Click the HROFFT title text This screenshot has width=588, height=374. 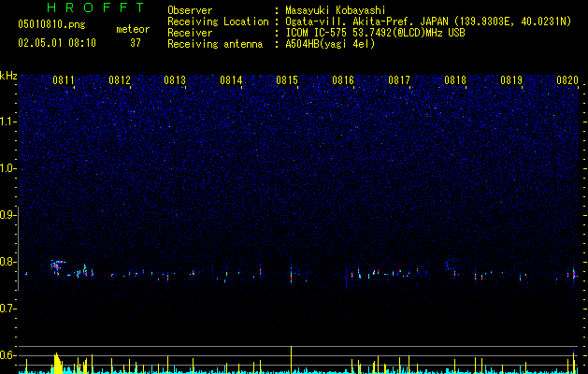click(x=96, y=7)
